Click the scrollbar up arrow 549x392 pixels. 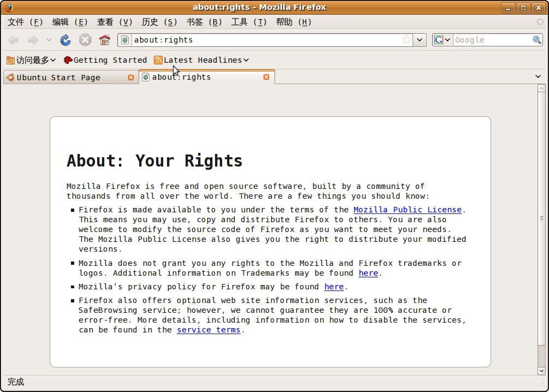click(542, 88)
